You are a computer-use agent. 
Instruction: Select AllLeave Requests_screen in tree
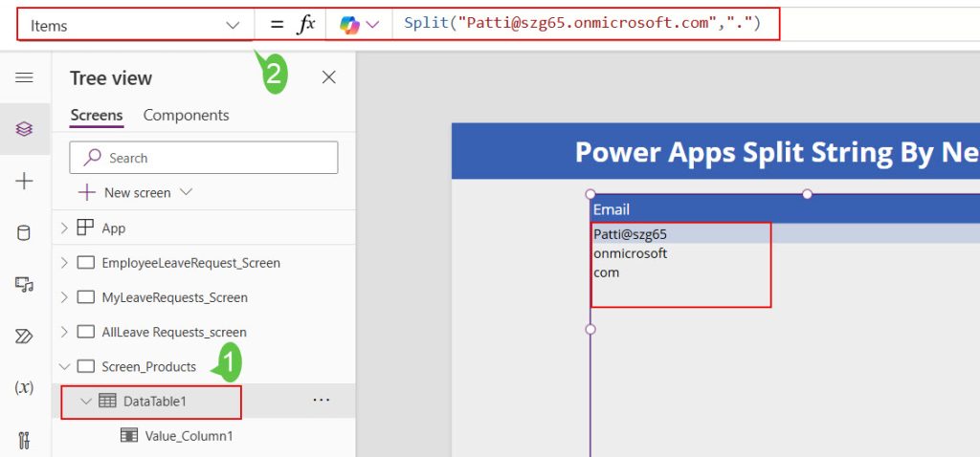[174, 332]
